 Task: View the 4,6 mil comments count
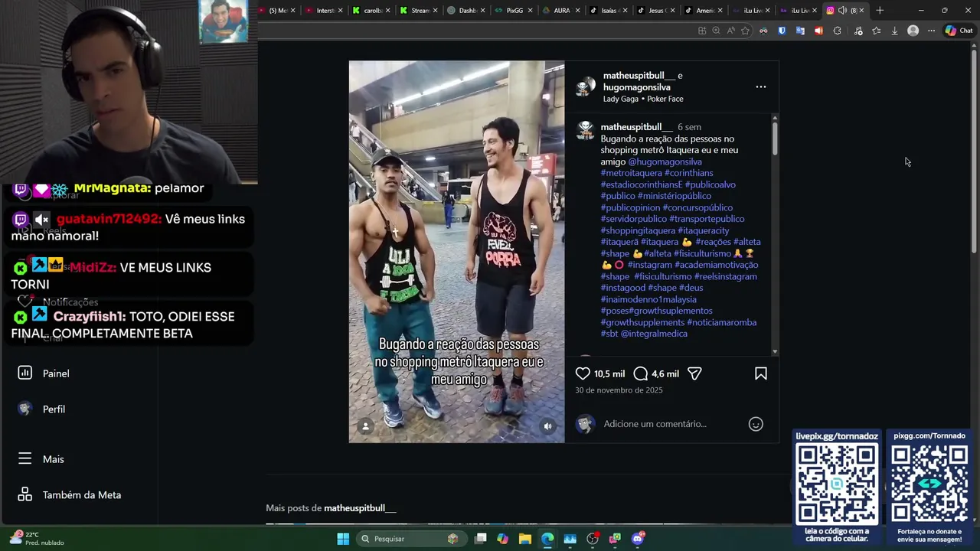pyautogui.click(x=665, y=374)
